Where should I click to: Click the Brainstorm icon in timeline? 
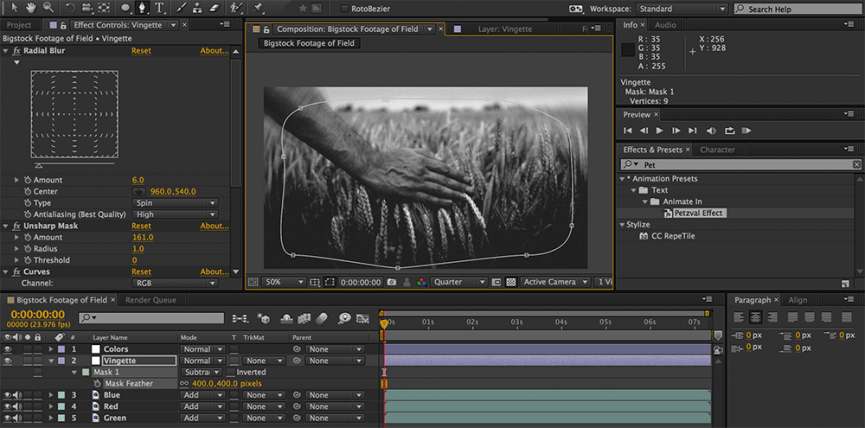(345, 318)
